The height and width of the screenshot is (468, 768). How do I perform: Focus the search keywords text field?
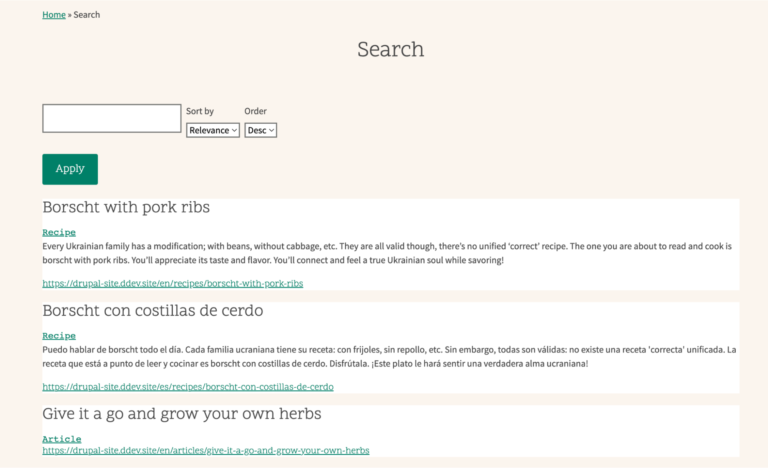point(112,118)
